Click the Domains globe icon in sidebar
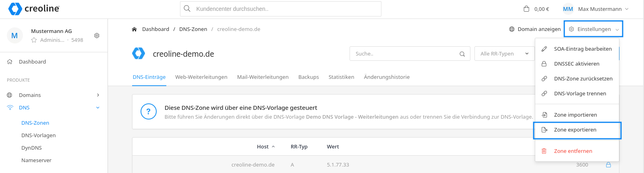Screen dimensions: 644x173 pyautogui.click(x=10, y=95)
